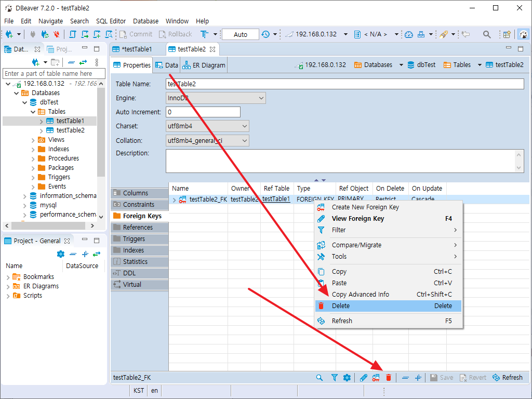
Task: Click the navigator horizontal scrollbar
Action: click(x=49, y=225)
